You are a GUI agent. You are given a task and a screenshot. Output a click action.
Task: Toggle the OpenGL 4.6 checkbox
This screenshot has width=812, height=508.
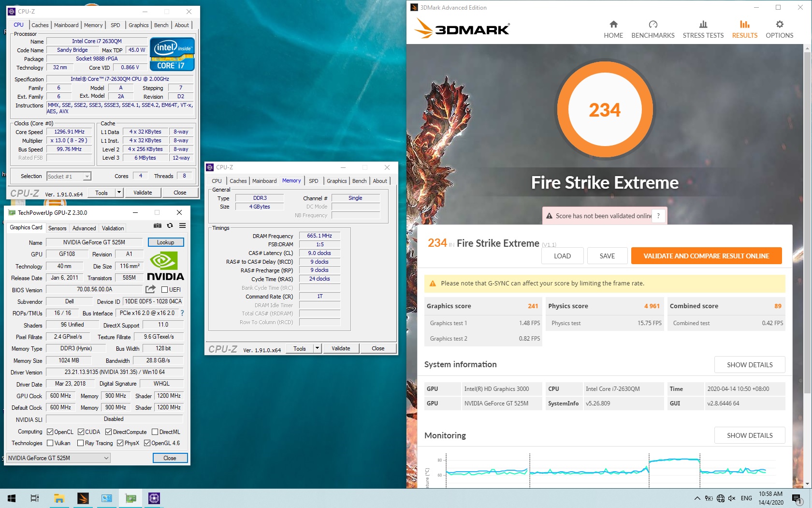(147, 443)
